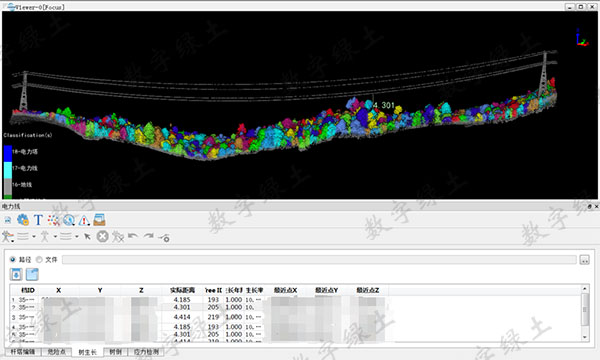The height and width of the screenshot is (360, 600).
Task: Switch to the 杆塔编辑 tab
Action: 23,352
